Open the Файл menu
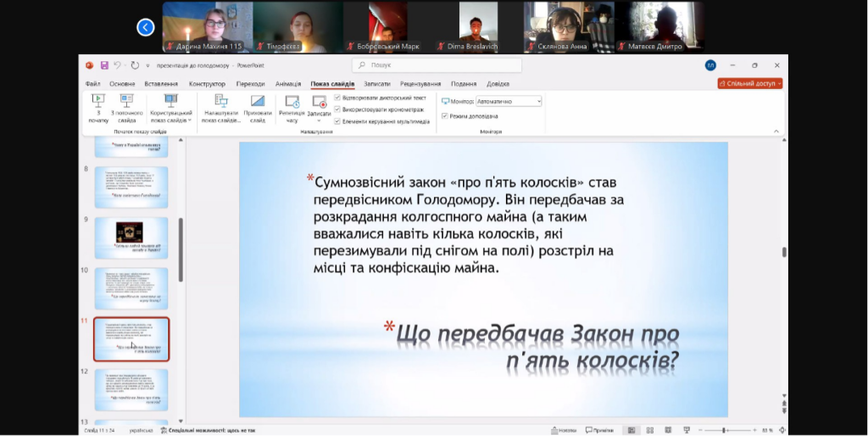Image resolution: width=868 pixels, height=436 pixels. point(93,84)
